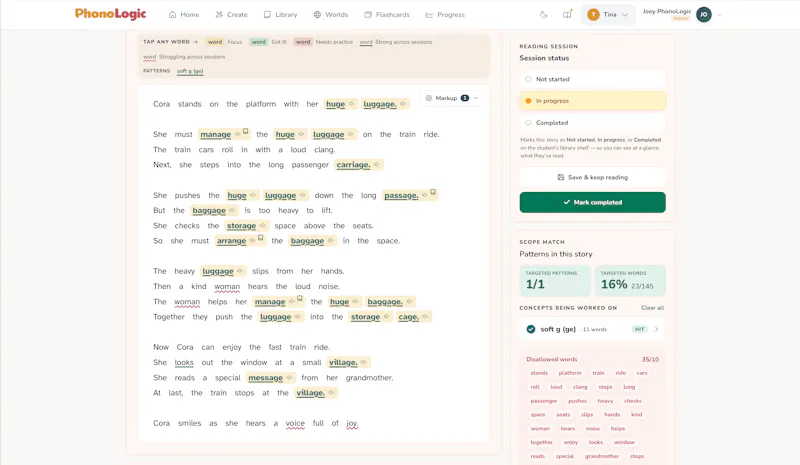Click 'Save & keep reading' button
Image resolution: width=800 pixels, height=465 pixels.
(x=592, y=178)
